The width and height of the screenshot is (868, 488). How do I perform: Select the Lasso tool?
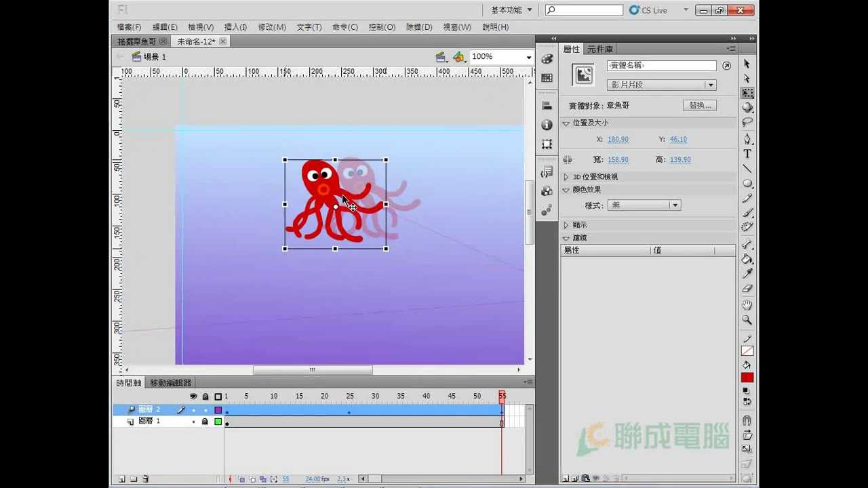click(x=747, y=123)
